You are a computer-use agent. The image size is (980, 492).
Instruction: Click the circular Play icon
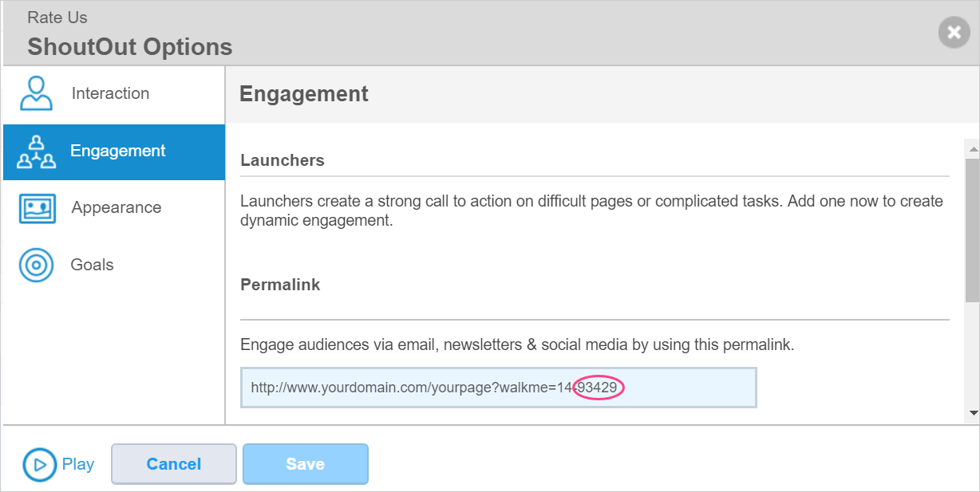coord(40,464)
